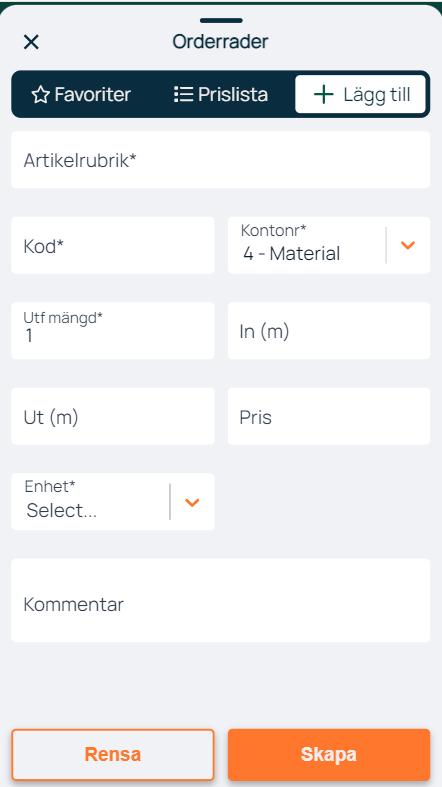The height and width of the screenshot is (787, 442).
Task: Open the Kontonr dropdown arrow
Action: [x=408, y=245]
